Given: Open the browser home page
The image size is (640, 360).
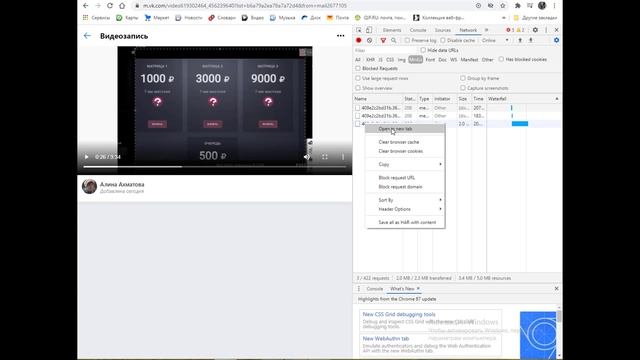Looking at the screenshot, I should (122, 6).
